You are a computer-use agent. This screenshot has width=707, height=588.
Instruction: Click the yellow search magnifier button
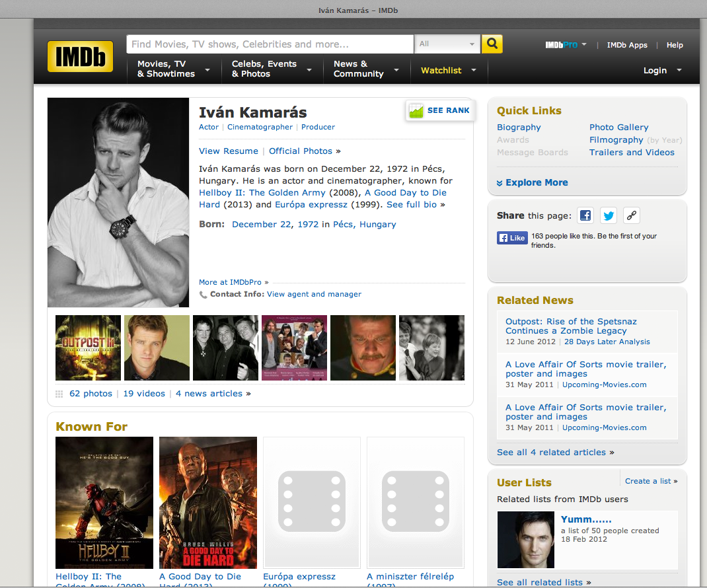[x=492, y=44]
